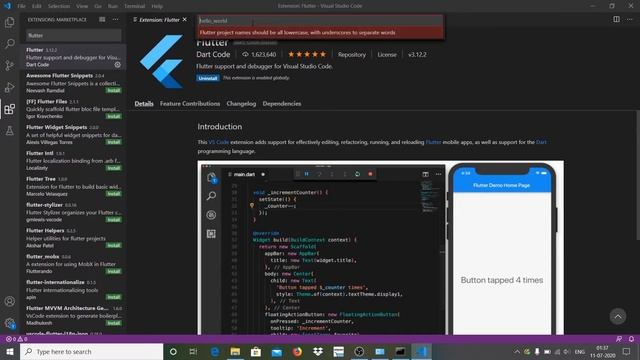Install flutter-stylizer extension

point(114,220)
